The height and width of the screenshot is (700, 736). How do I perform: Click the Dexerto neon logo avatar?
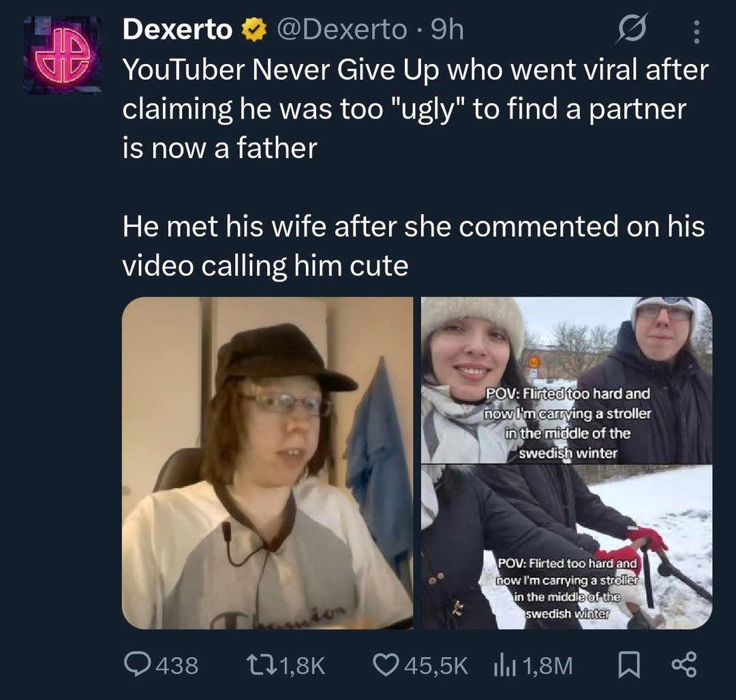(58, 51)
